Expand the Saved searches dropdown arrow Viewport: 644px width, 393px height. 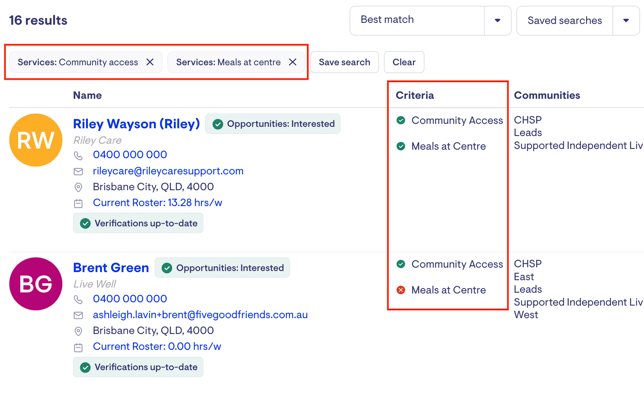click(626, 21)
